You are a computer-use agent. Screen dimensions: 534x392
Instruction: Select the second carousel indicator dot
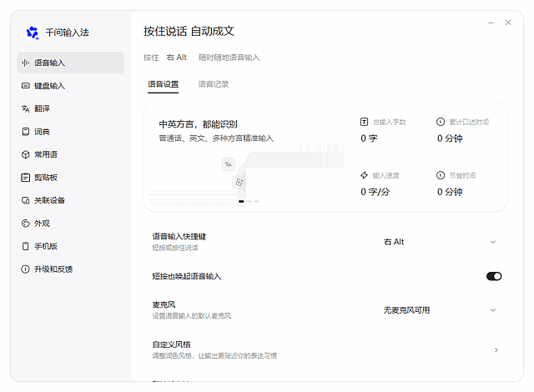point(249,202)
